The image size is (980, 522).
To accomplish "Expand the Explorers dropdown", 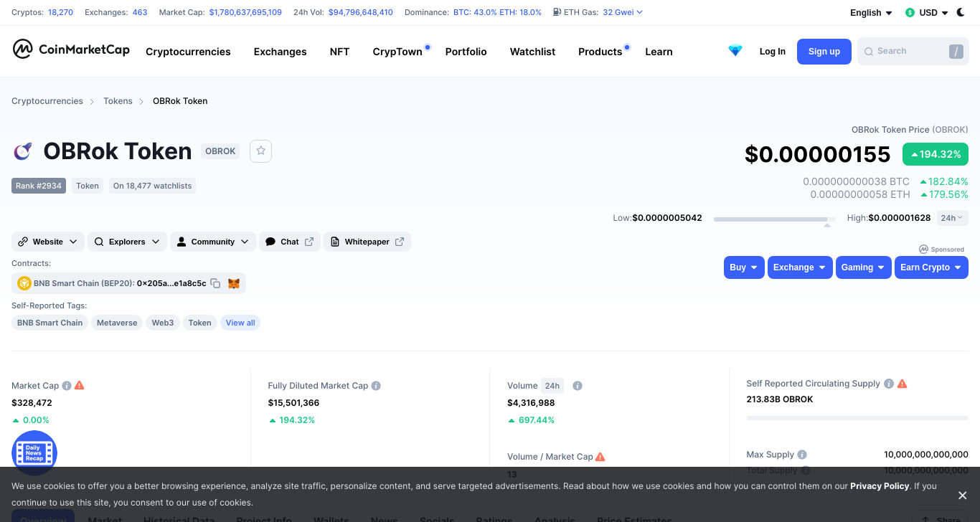I will tap(127, 242).
